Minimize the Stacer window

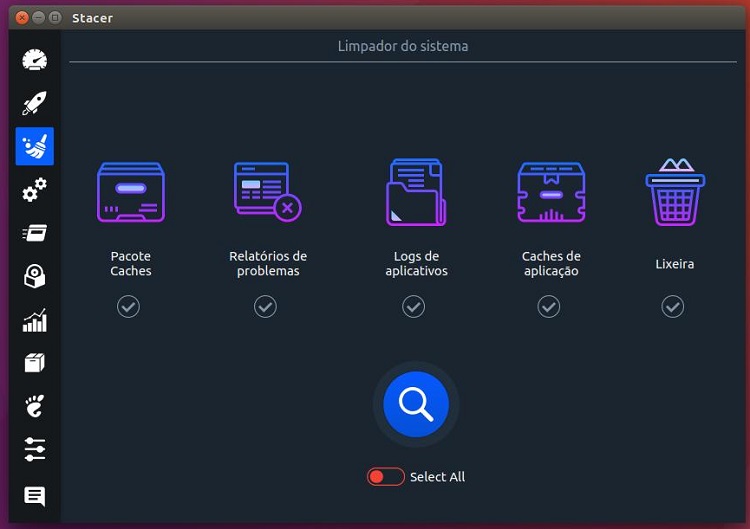(39, 18)
